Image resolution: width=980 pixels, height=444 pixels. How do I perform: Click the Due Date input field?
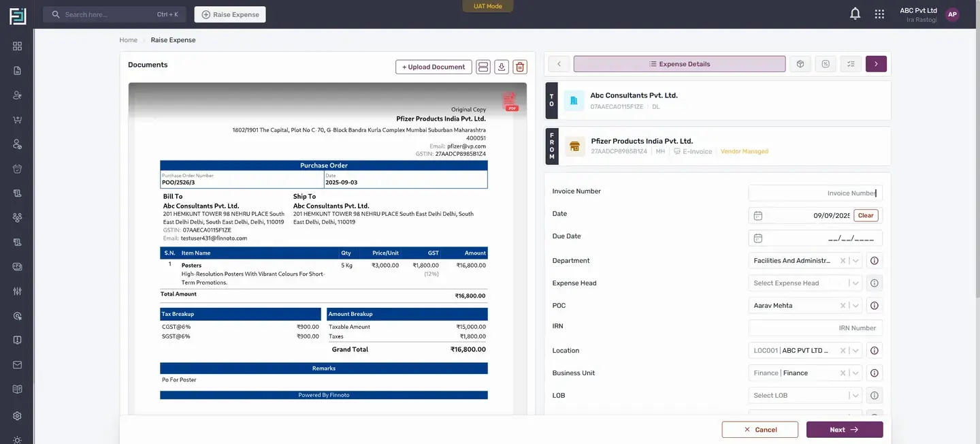tap(815, 238)
